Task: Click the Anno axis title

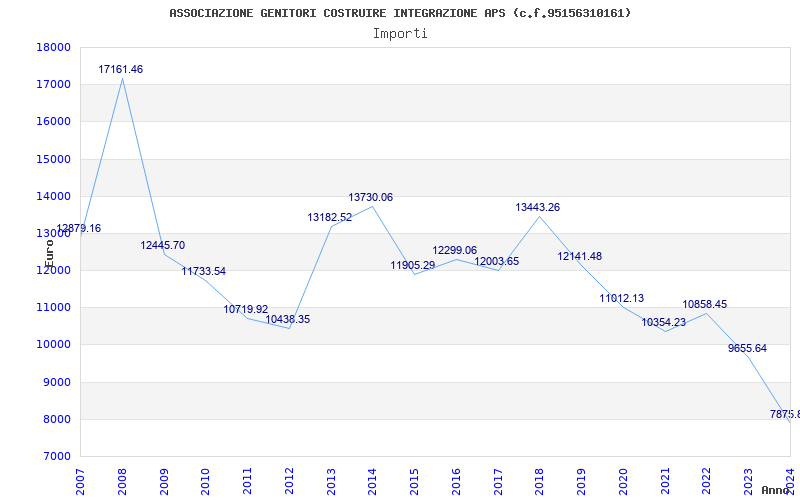Action: (775, 490)
